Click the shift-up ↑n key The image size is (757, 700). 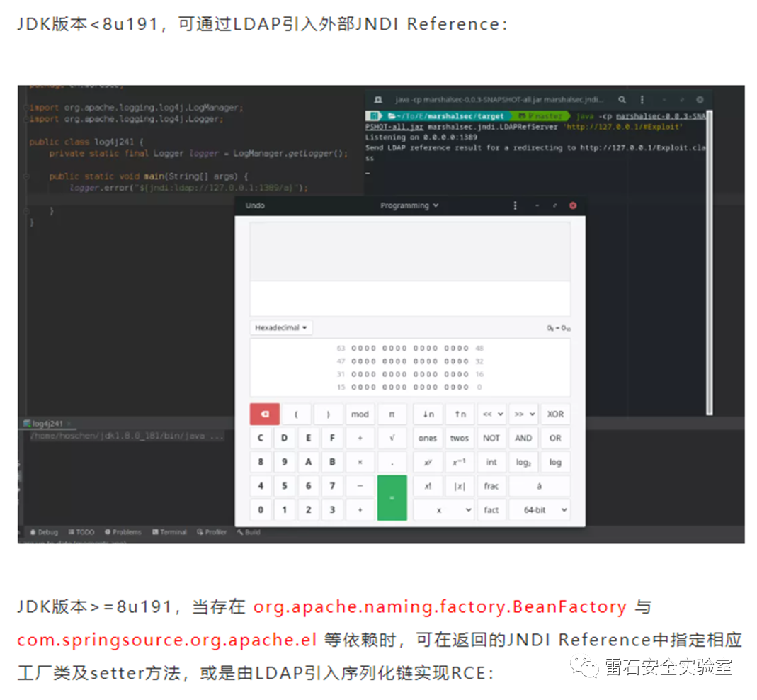coord(460,414)
